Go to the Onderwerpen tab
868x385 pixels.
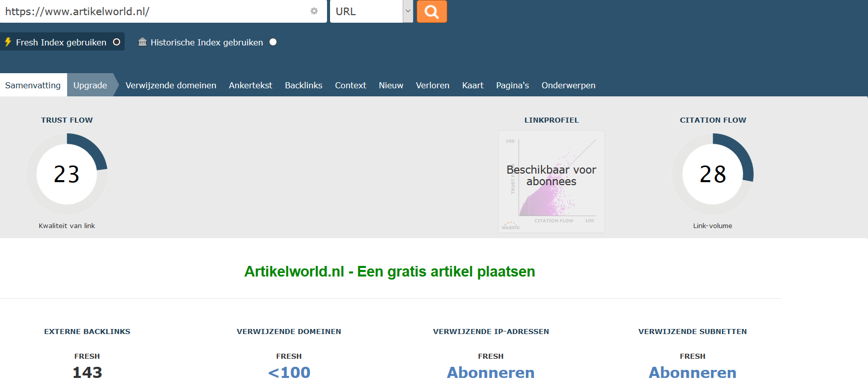[568, 85]
